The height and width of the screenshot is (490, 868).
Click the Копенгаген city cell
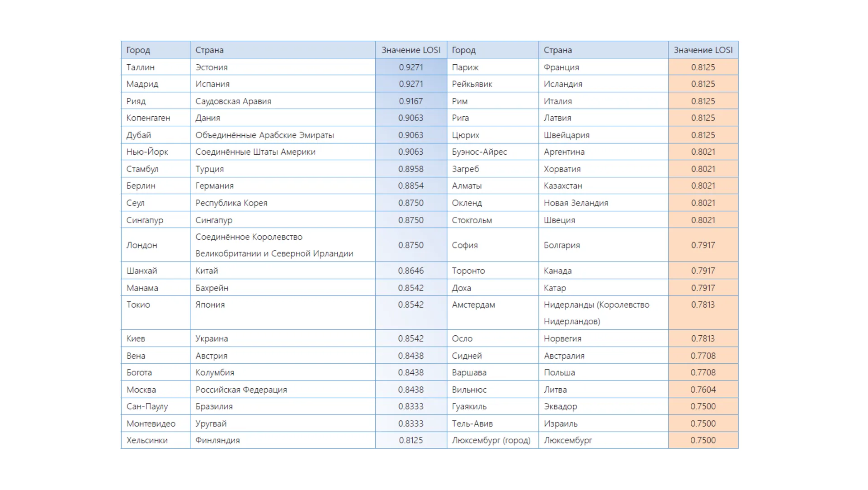[x=156, y=118]
